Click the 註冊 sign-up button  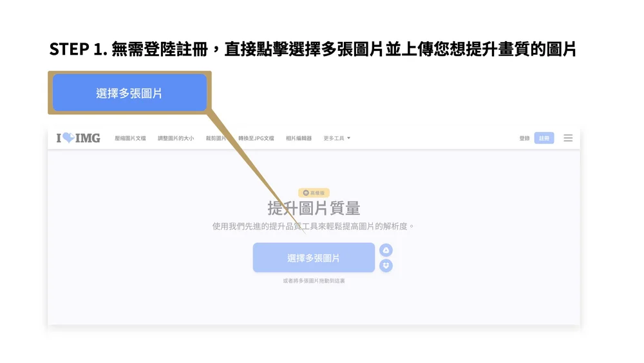[544, 138]
